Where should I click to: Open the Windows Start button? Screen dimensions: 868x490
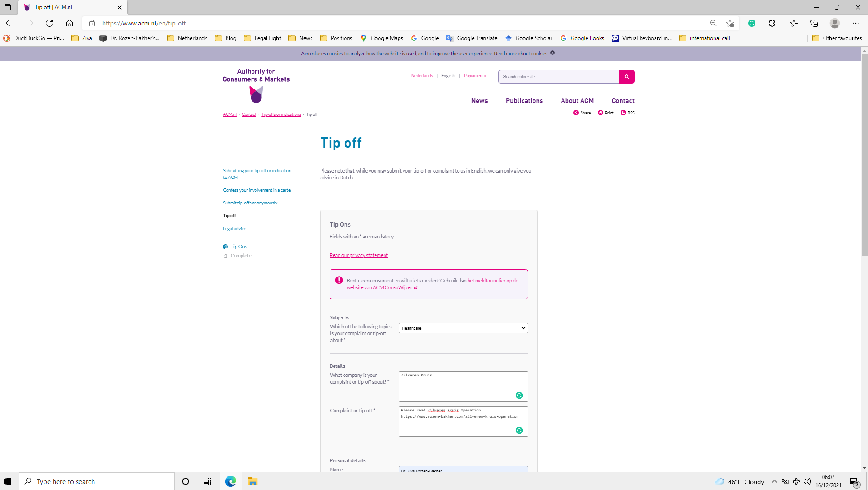coord(8,481)
